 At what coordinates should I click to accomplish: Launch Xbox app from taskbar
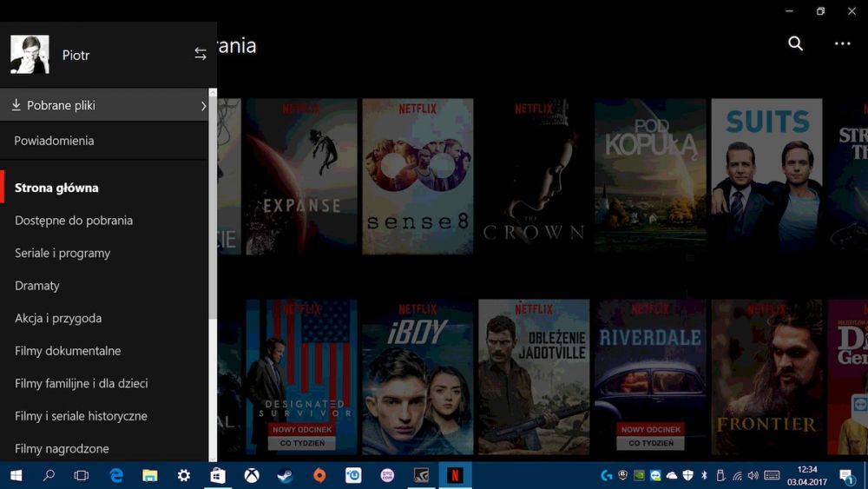pos(252,475)
